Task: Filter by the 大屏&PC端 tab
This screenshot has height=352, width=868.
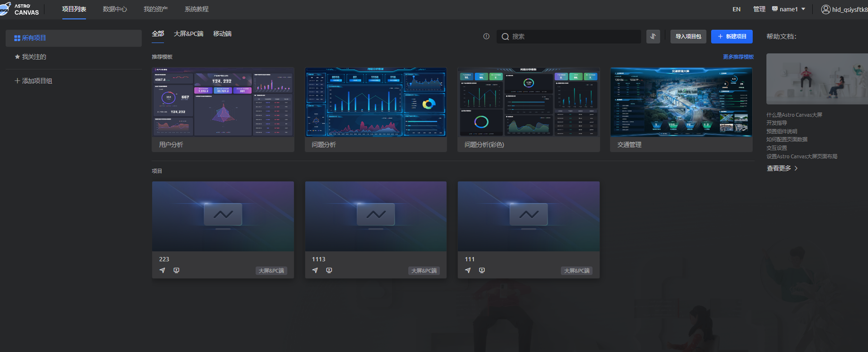Action: tap(189, 34)
